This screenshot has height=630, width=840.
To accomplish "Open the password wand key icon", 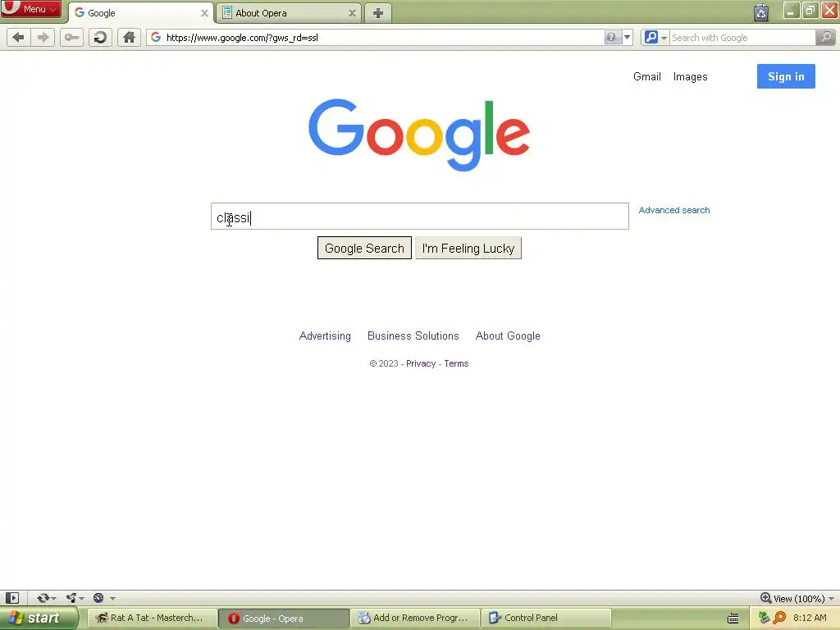I will (x=71, y=38).
